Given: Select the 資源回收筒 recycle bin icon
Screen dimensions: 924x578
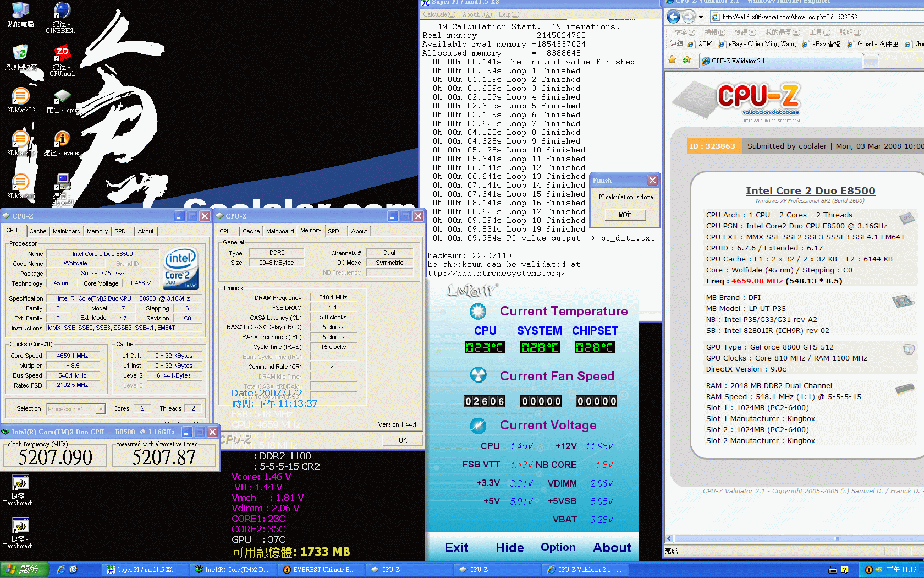Looking at the screenshot, I should [x=20, y=57].
